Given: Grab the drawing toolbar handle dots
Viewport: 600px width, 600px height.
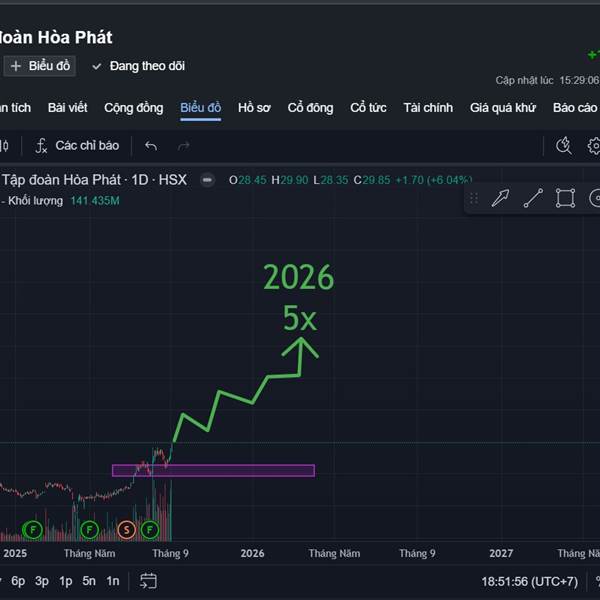Looking at the screenshot, I should tap(474, 198).
